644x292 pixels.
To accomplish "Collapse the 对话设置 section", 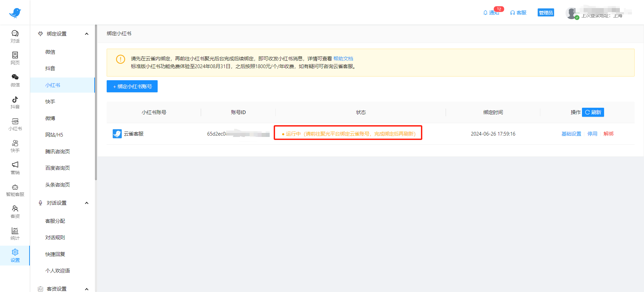I will [87, 203].
